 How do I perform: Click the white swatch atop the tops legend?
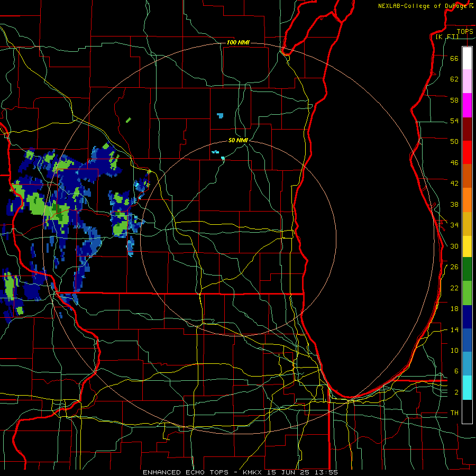pos(467,58)
